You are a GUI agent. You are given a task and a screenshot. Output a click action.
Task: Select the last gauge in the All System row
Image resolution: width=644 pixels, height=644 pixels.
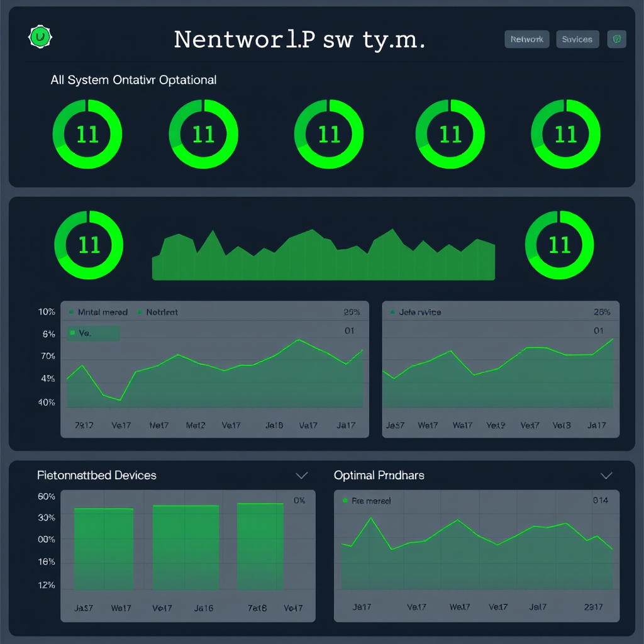pos(565,134)
